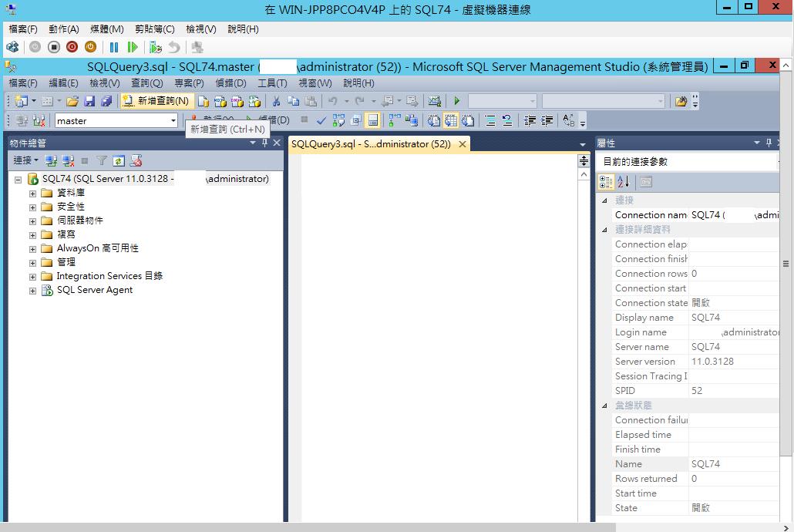
Task: Click Increase Indent icon
Action: pos(547,120)
